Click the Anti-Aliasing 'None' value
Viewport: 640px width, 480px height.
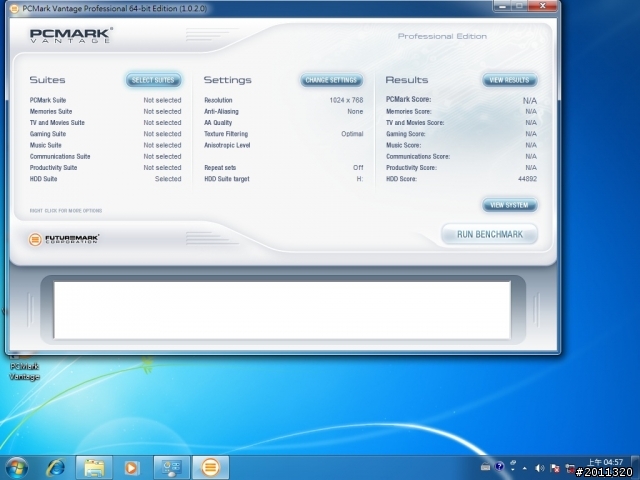click(x=355, y=111)
